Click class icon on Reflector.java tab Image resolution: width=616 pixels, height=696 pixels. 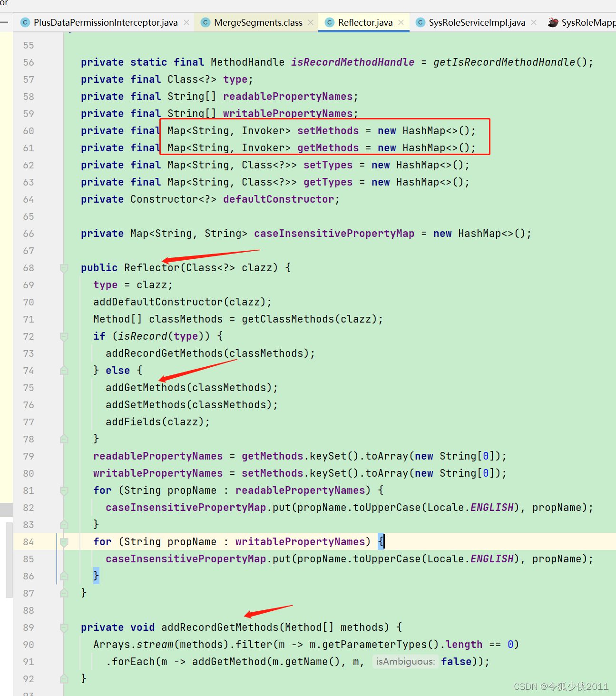pyautogui.click(x=329, y=22)
